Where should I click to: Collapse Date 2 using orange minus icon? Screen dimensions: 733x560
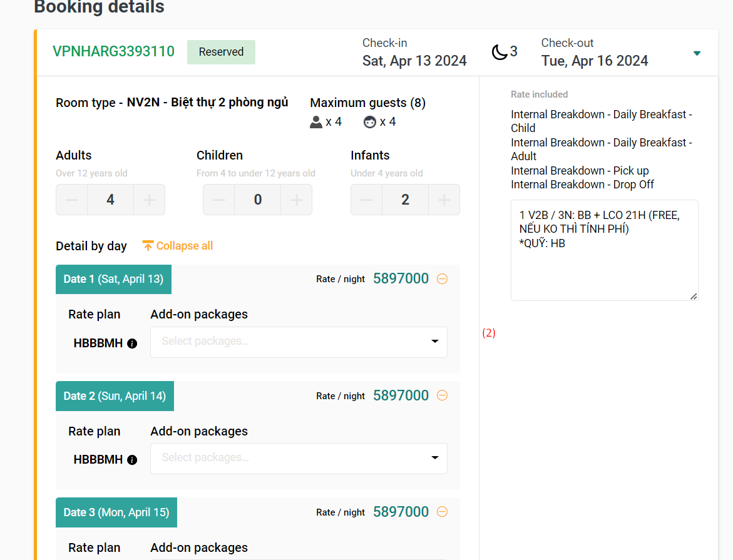tap(442, 395)
